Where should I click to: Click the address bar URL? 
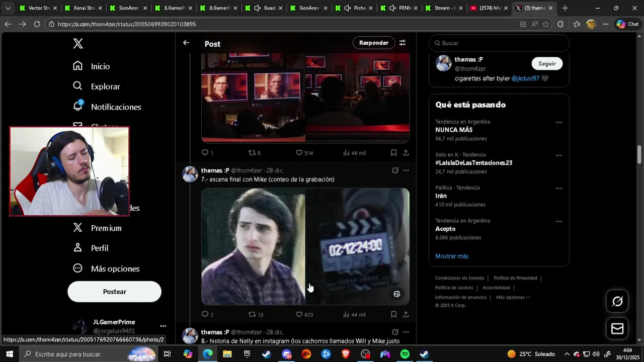click(127, 24)
